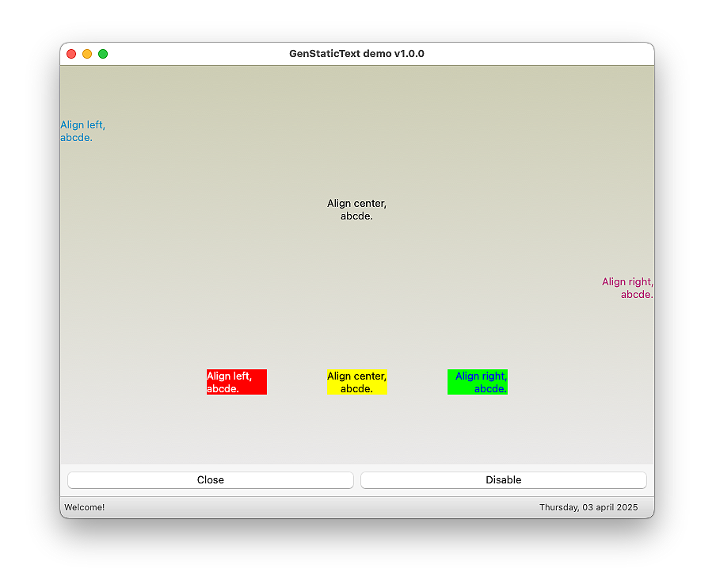This screenshot has width=716, height=588.
Task: Click the date 'Thursday, 03 april 2025'
Action: point(588,507)
